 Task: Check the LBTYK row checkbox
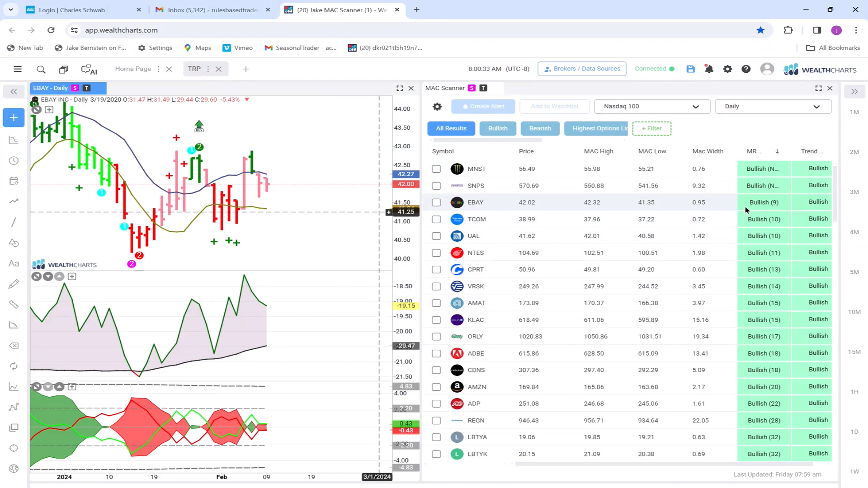pos(436,454)
